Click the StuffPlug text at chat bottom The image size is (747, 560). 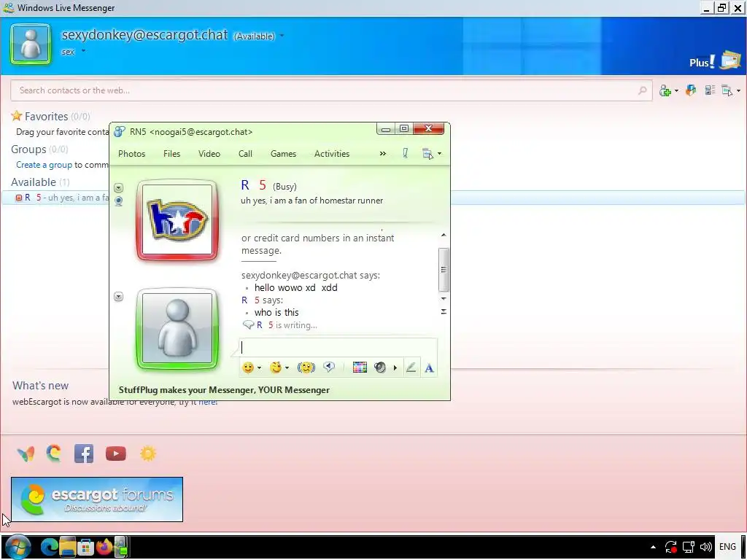[x=224, y=390]
